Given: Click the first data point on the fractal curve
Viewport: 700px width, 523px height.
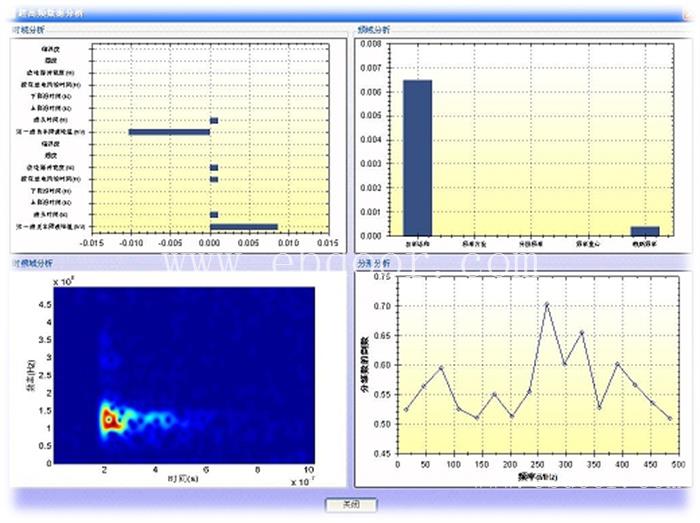Looking at the screenshot, I should [x=406, y=410].
